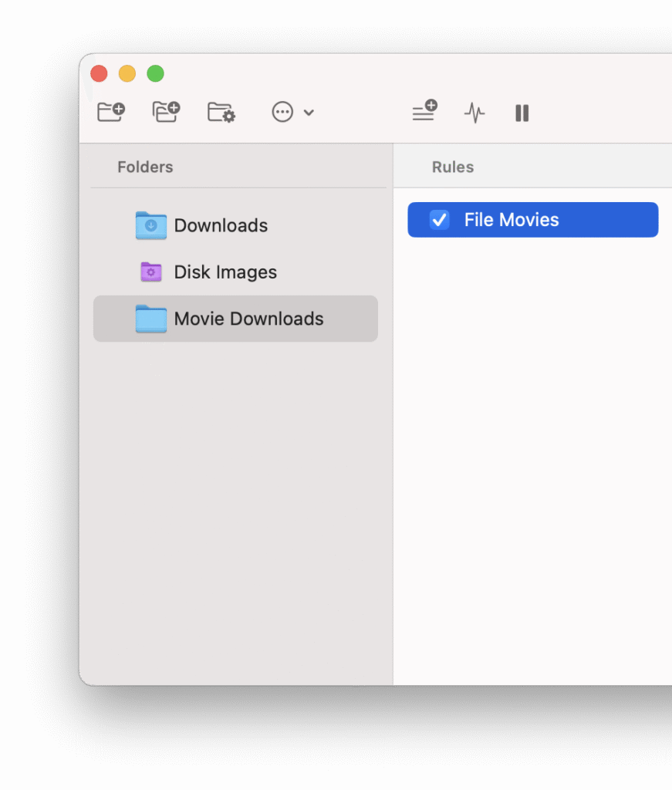Pause rule processing with the pause icon
The width and height of the screenshot is (672, 790).
tap(522, 113)
